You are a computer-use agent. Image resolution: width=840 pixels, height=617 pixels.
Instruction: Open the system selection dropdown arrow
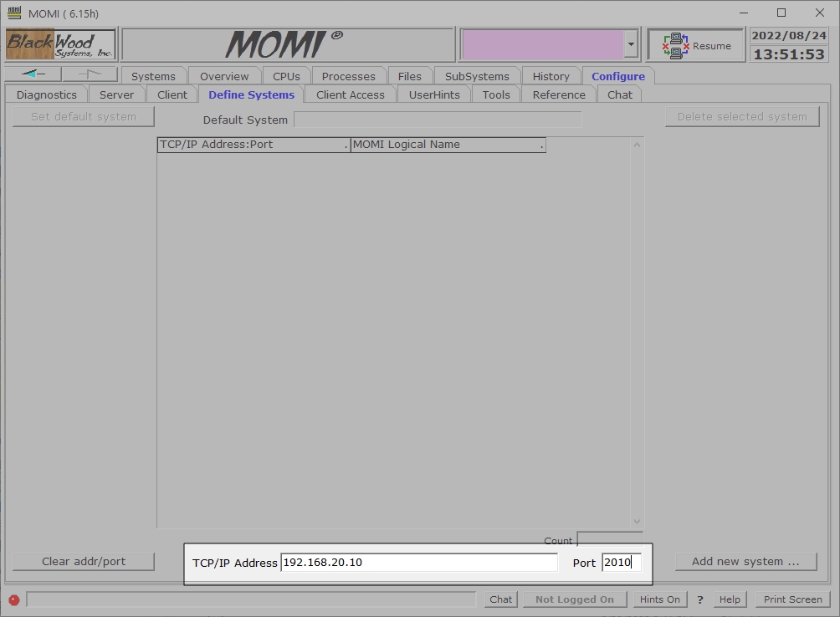pos(631,44)
